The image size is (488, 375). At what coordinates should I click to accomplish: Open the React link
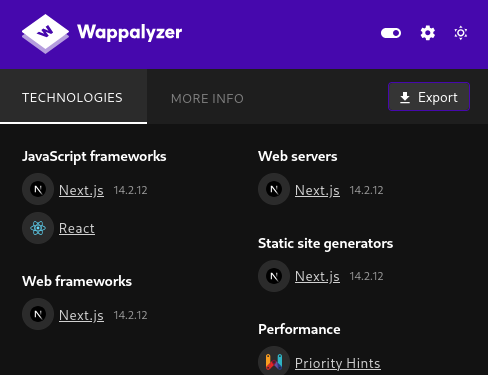tap(77, 228)
